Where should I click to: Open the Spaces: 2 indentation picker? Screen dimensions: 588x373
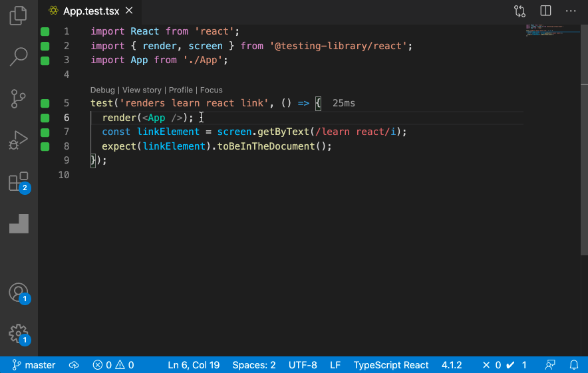pyautogui.click(x=253, y=365)
